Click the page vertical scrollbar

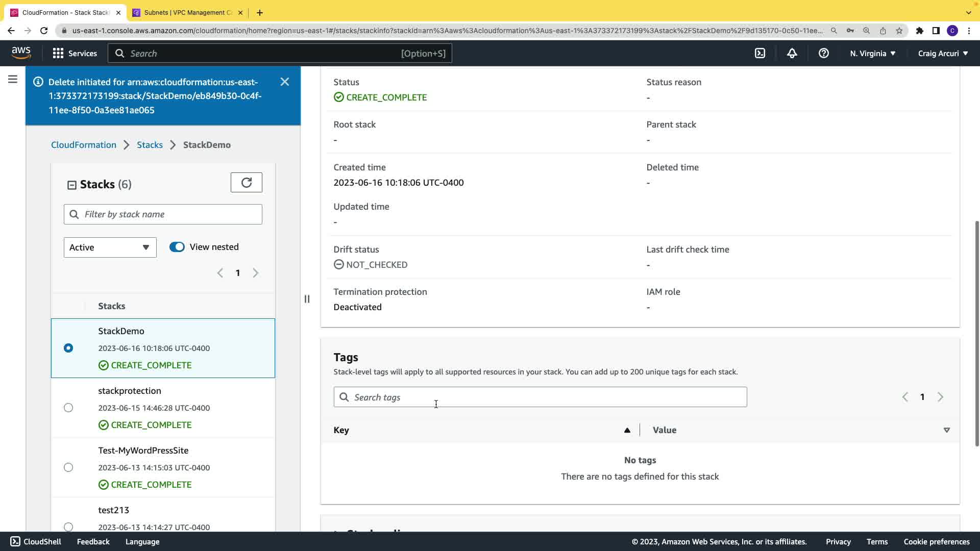pos(976,332)
